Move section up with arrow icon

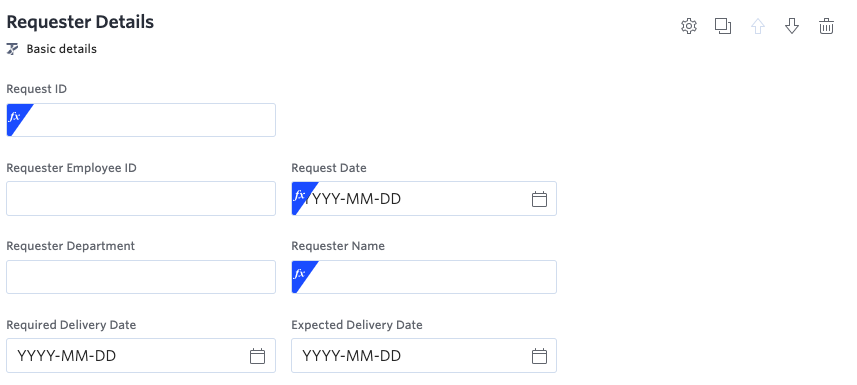coord(758,26)
